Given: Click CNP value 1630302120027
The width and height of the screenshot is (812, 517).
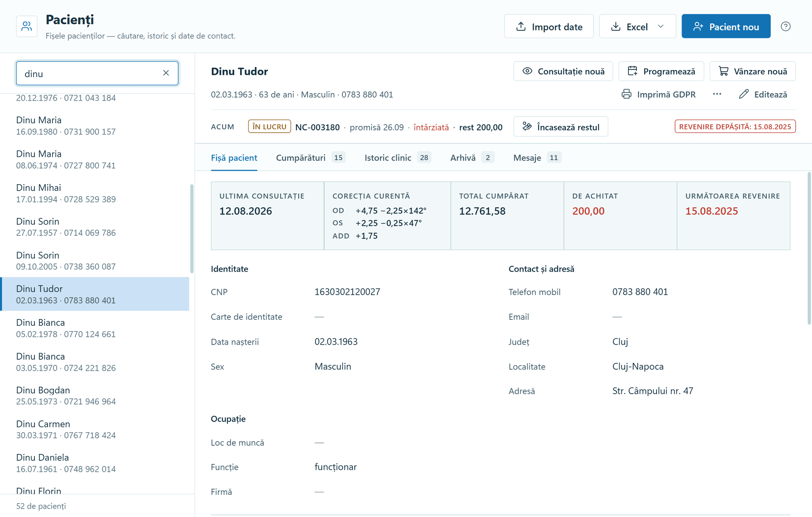Looking at the screenshot, I should (x=347, y=292).
